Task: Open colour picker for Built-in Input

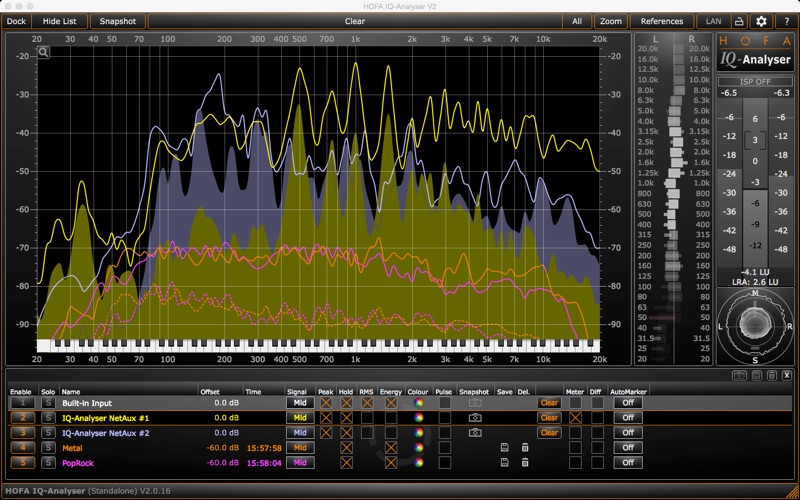Action: click(418, 403)
